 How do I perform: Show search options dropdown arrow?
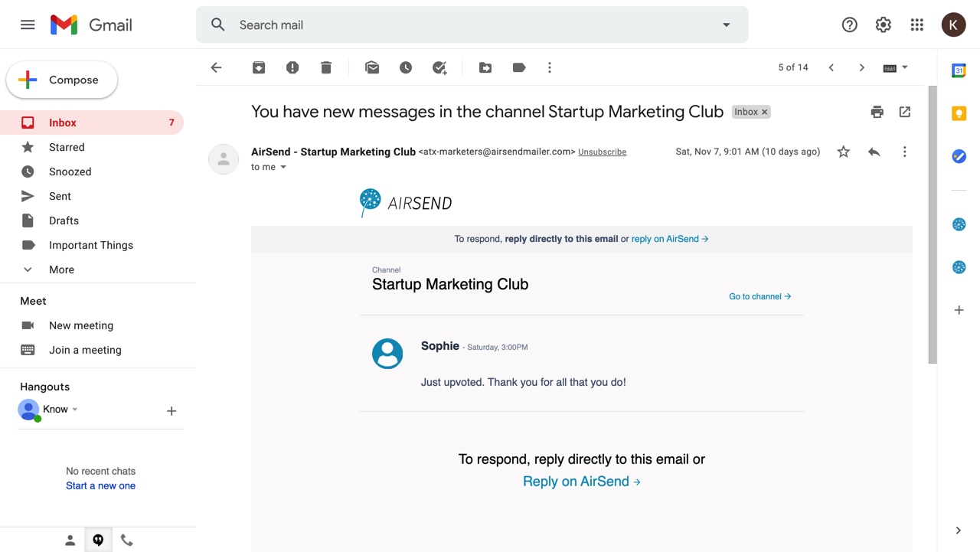click(x=727, y=24)
